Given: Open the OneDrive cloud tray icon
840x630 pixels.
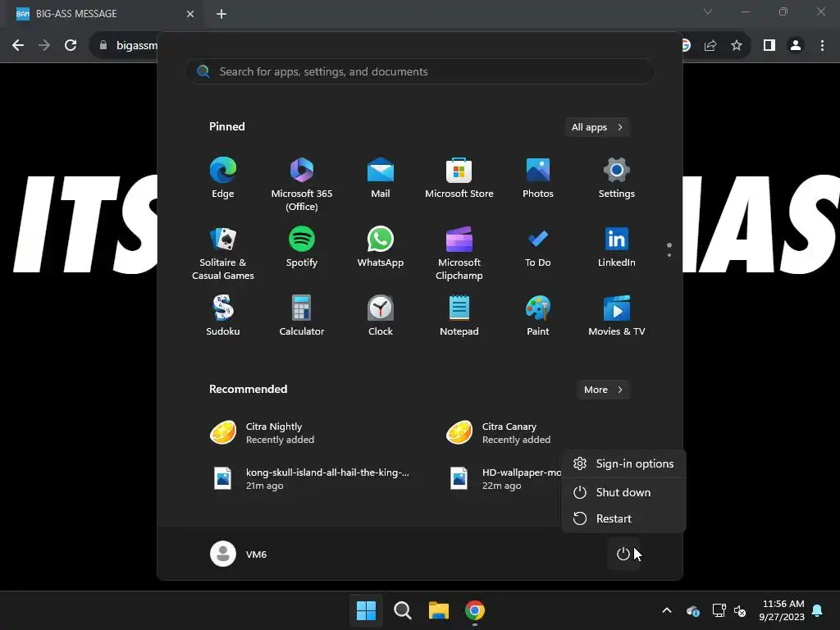Looking at the screenshot, I should [692, 610].
